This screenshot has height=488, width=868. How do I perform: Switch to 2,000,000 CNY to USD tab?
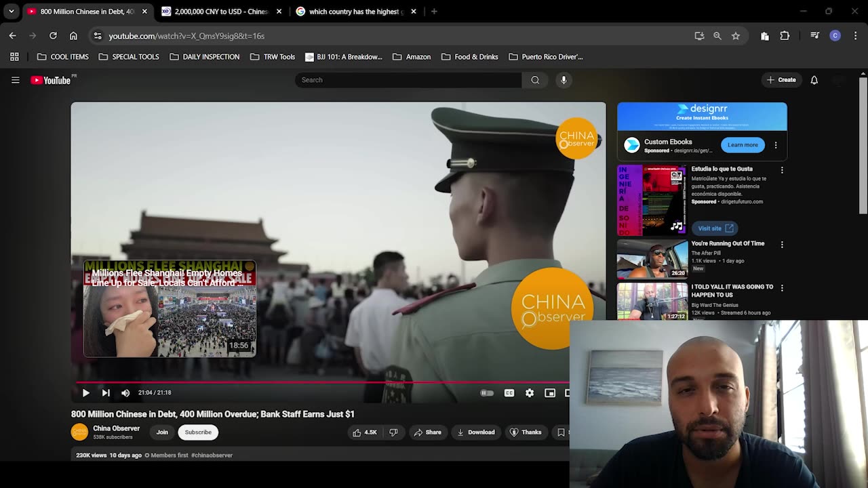click(221, 12)
